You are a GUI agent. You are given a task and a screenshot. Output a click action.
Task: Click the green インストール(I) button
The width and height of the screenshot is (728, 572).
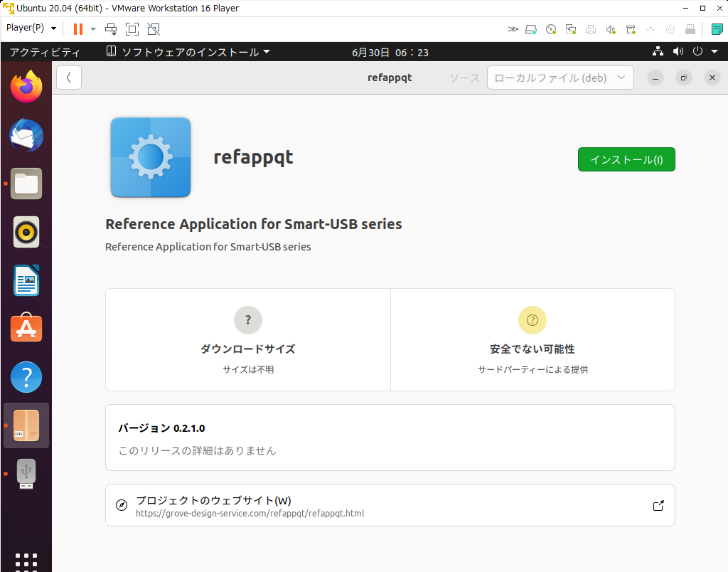coord(626,159)
